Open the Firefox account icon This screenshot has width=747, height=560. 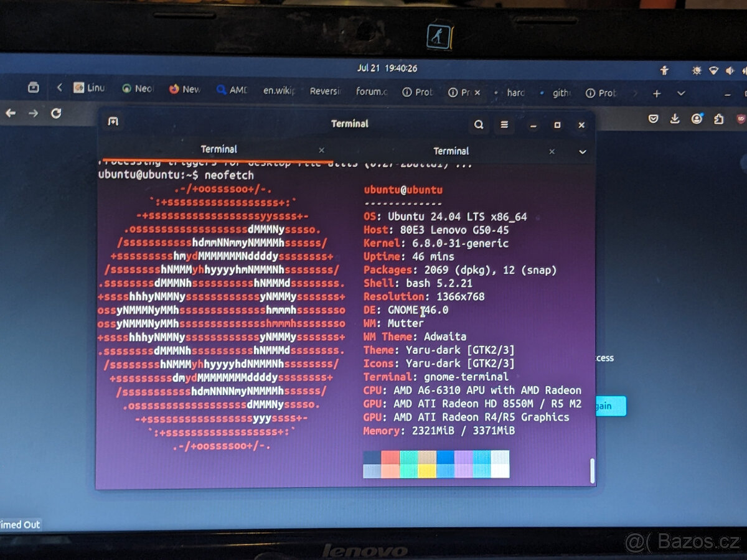point(697,118)
